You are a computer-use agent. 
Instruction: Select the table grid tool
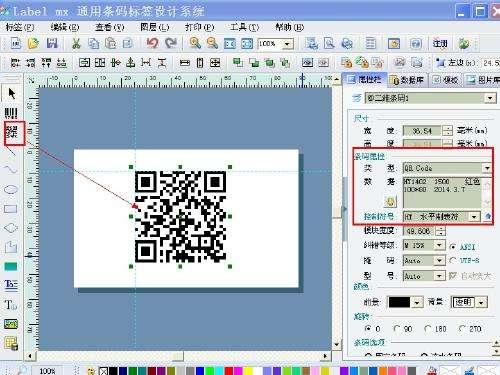[x=11, y=343]
